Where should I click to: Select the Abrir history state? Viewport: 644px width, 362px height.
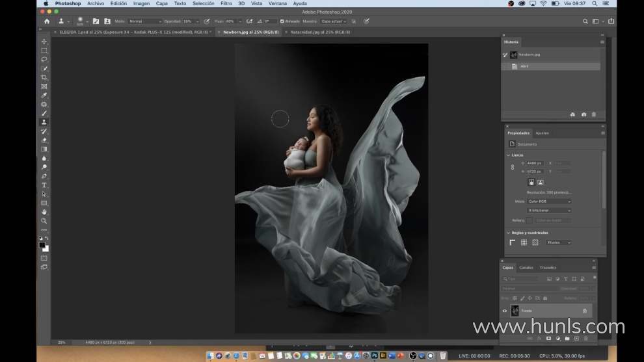[x=524, y=66]
